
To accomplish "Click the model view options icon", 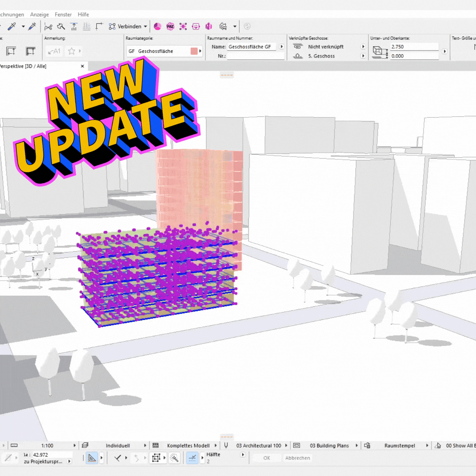I will pos(297,445).
